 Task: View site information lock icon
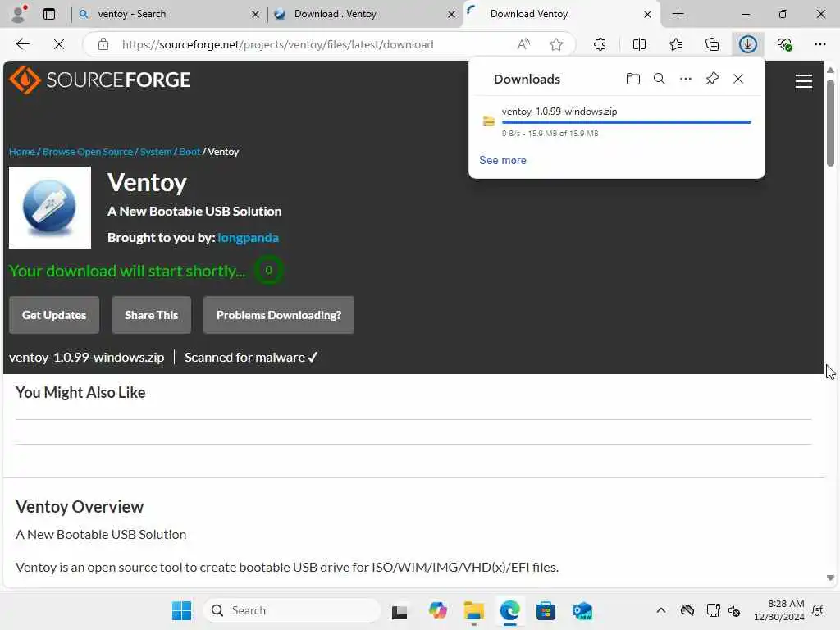103,44
